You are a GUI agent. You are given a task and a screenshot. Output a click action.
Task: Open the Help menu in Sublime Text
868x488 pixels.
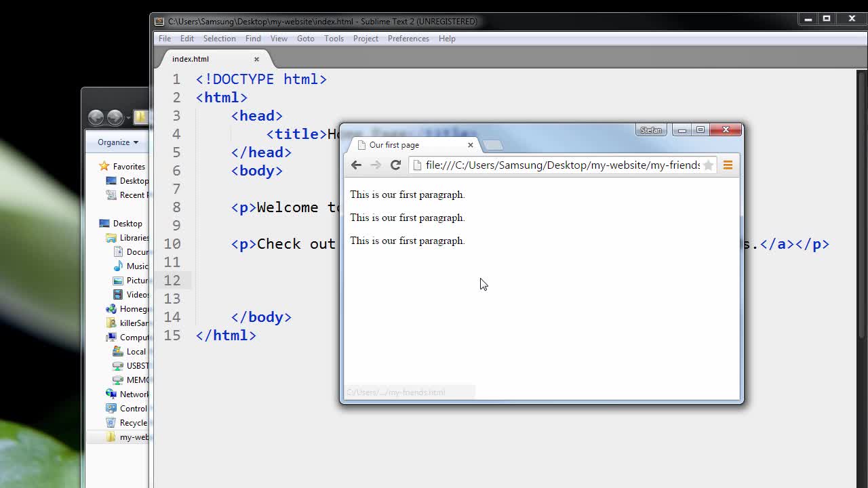447,39
